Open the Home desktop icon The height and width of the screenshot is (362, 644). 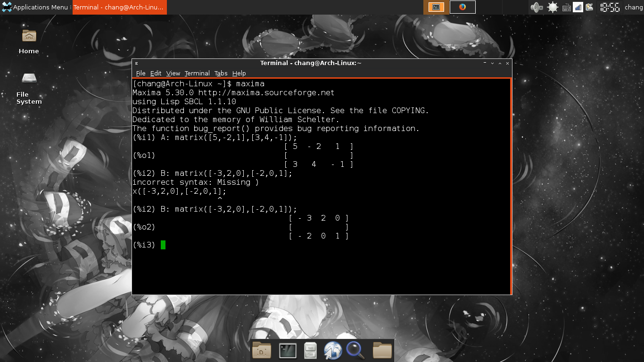[x=29, y=41]
